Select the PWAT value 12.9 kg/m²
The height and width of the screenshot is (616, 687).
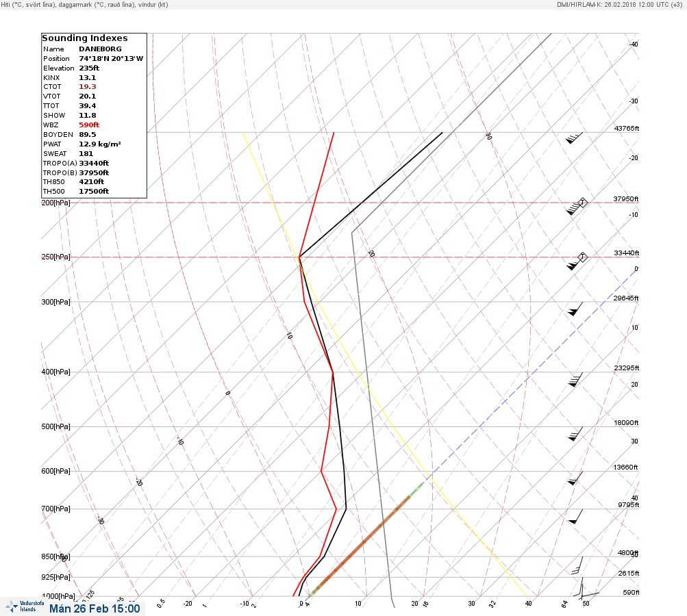click(x=100, y=144)
